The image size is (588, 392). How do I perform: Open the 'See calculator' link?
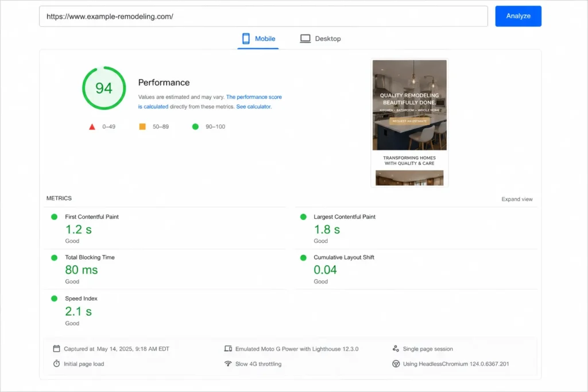click(253, 106)
